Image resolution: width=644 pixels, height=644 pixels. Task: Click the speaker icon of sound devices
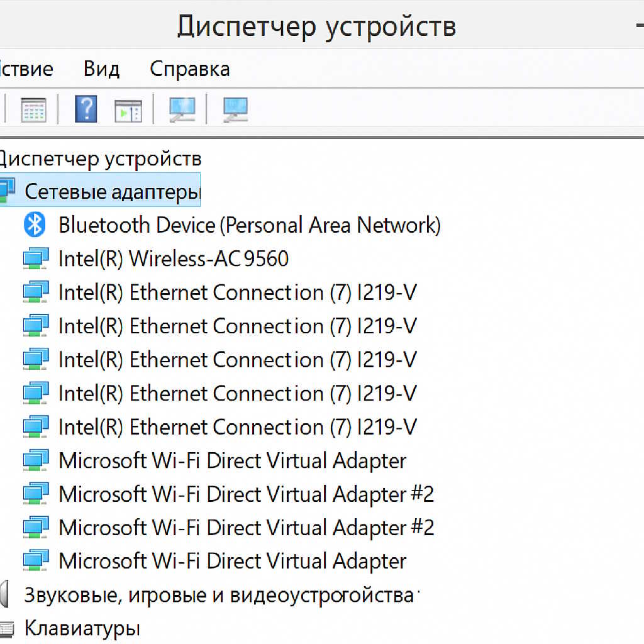[x=4, y=594]
